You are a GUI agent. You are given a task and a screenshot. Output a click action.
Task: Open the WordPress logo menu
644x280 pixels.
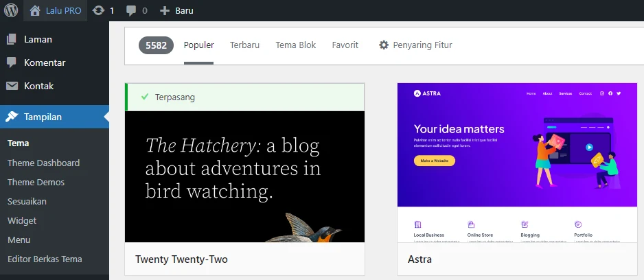coord(11,11)
